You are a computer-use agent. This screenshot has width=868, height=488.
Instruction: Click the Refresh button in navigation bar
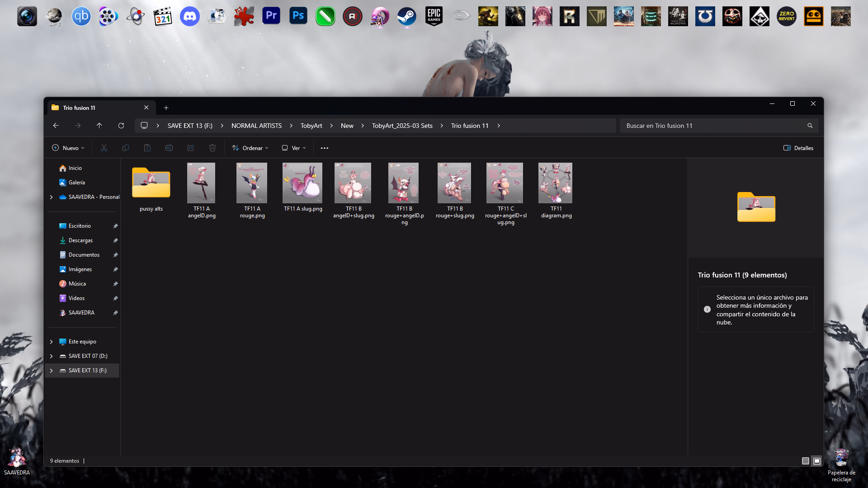point(121,126)
